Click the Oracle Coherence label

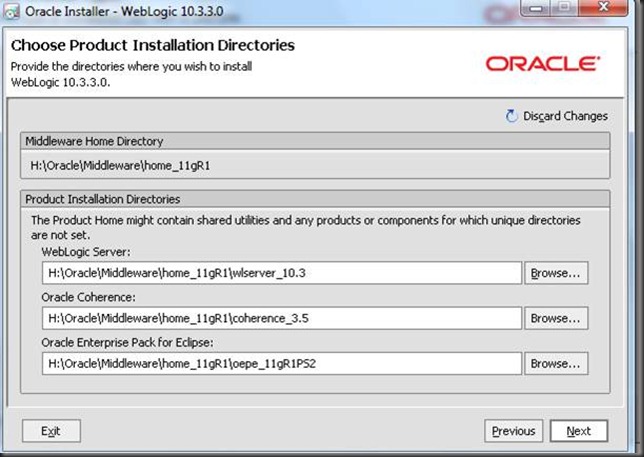point(88,297)
